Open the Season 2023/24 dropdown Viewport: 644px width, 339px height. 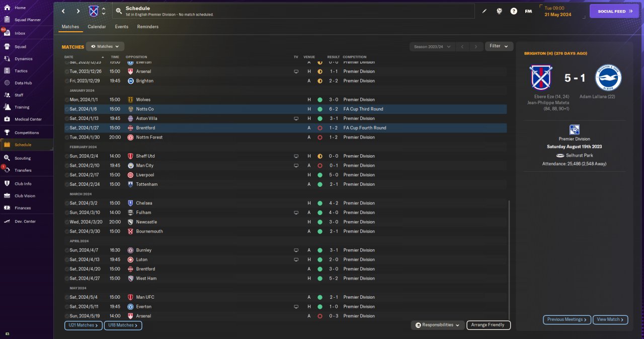(x=432, y=46)
